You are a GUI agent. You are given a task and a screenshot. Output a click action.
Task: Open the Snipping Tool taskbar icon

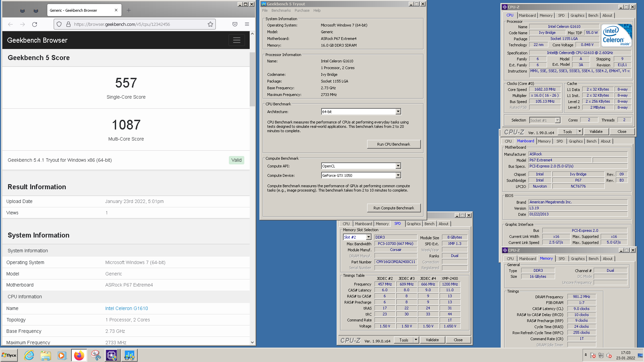pyautogui.click(x=96, y=355)
